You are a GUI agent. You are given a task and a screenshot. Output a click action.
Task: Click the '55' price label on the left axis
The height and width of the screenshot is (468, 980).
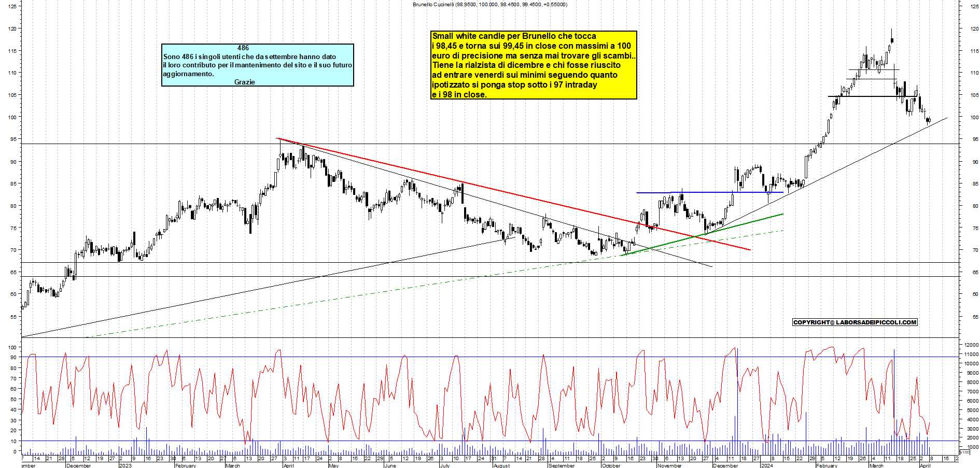13,317
